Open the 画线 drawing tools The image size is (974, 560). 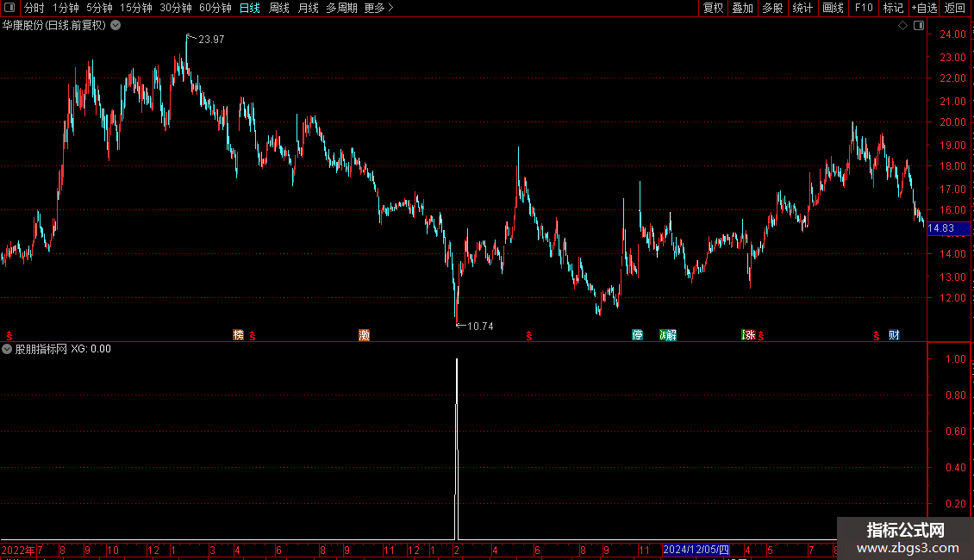pos(833,8)
